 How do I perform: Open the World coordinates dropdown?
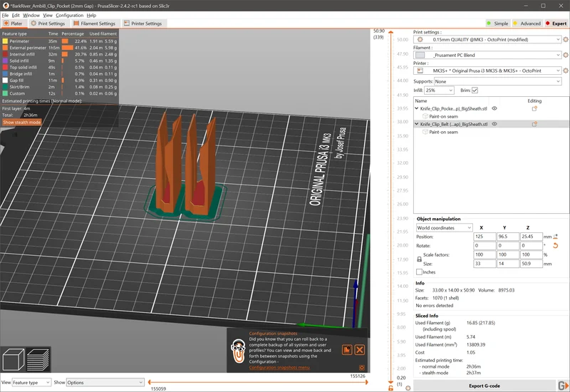coord(444,227)
